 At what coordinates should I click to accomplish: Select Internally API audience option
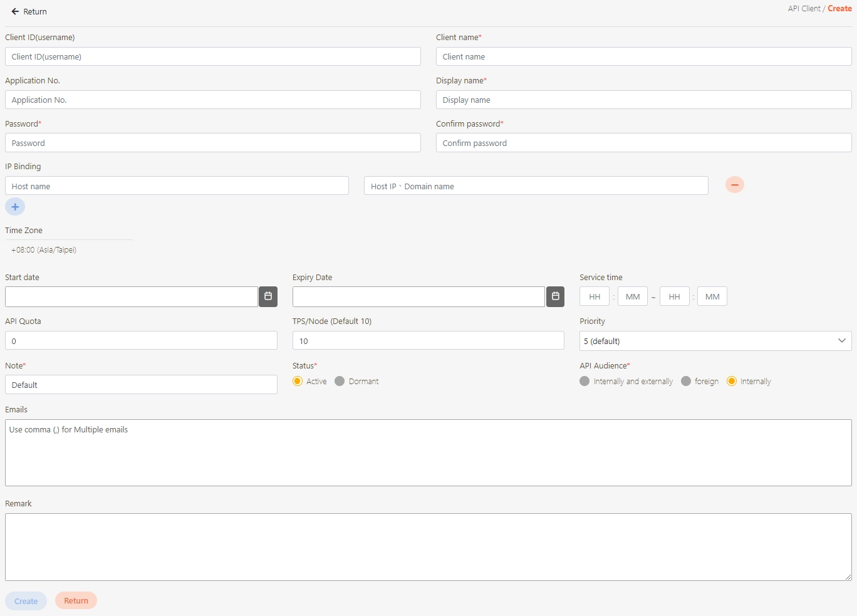point(732,382)
